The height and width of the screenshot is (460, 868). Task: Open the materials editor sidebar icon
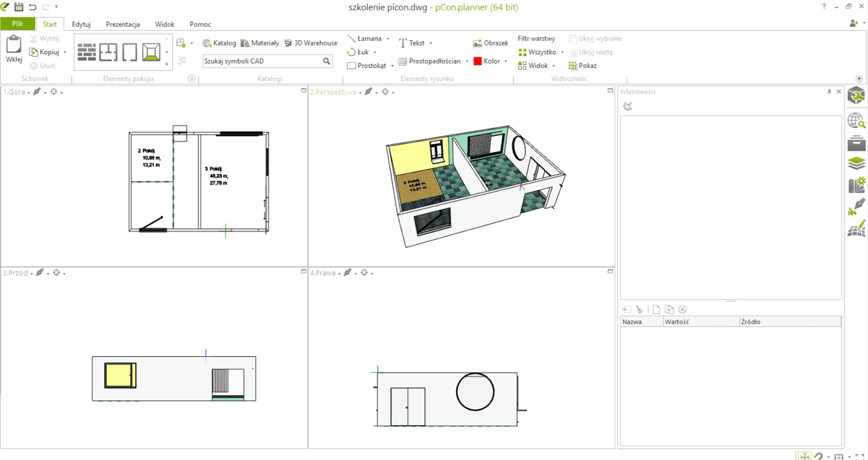coord(857,185)
